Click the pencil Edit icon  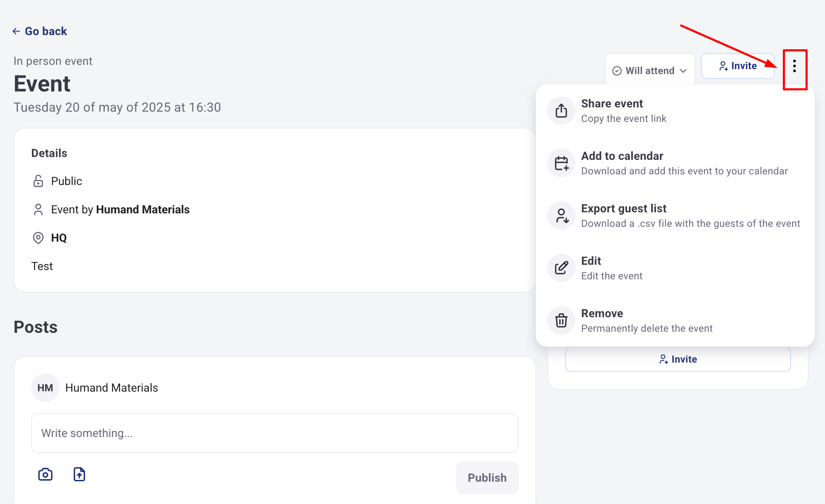(x=561, y=268)
